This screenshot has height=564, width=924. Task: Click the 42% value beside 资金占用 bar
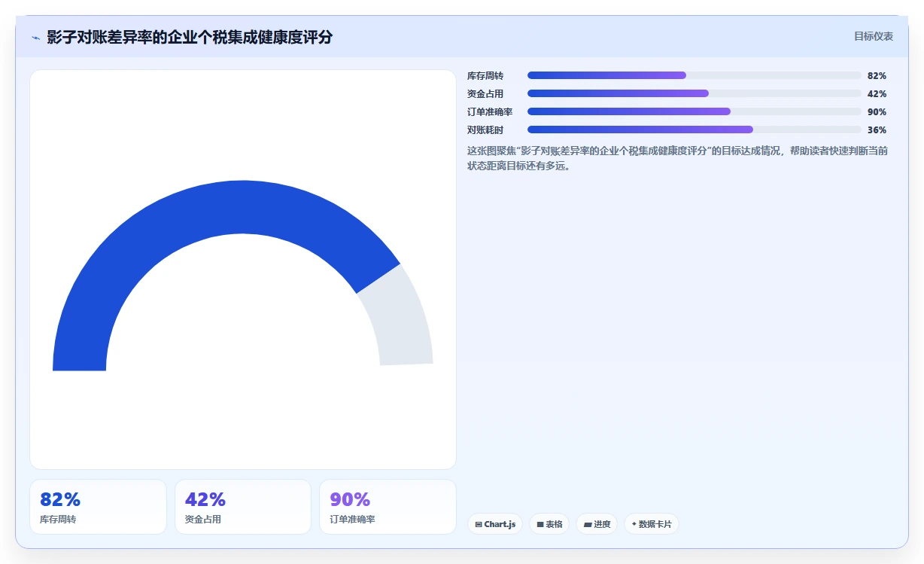tap(877, 93)
